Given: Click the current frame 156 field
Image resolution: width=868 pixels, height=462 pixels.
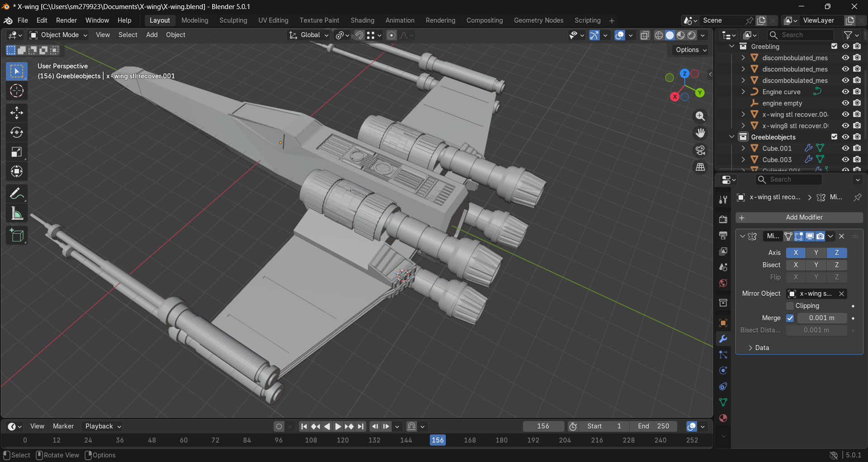Looking at the screenshot, I should pyautogui.click(x=543, y=426).
